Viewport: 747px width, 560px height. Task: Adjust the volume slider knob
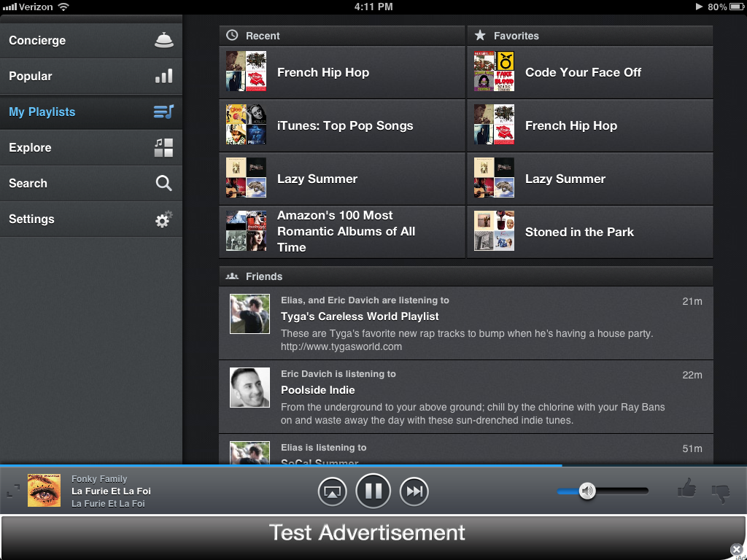tap(587, 491)
